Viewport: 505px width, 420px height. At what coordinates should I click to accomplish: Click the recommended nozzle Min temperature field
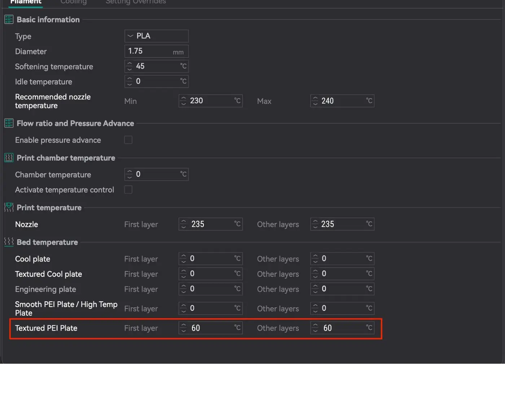click(x=211, y=101)
